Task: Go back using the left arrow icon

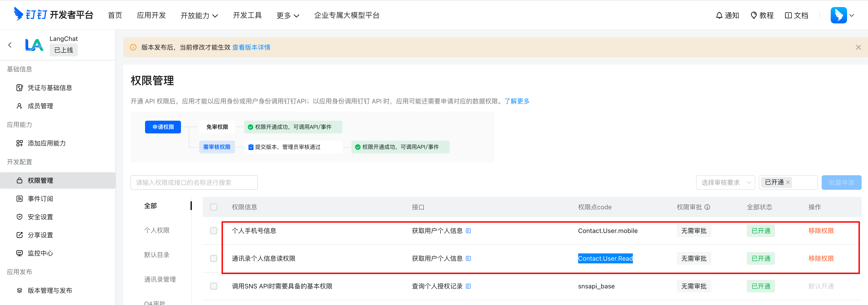Action: 10,45
